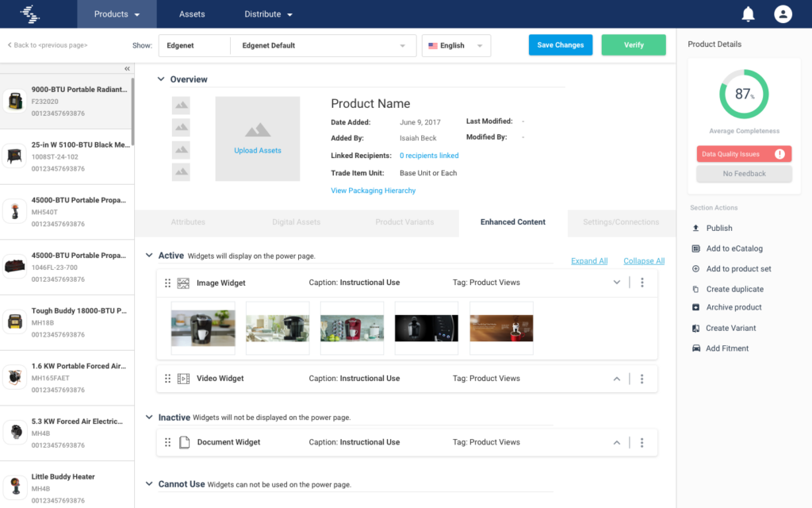Expand the Video Widget chevron
This screenshot has height=508, width=812.
coord(616,379)
